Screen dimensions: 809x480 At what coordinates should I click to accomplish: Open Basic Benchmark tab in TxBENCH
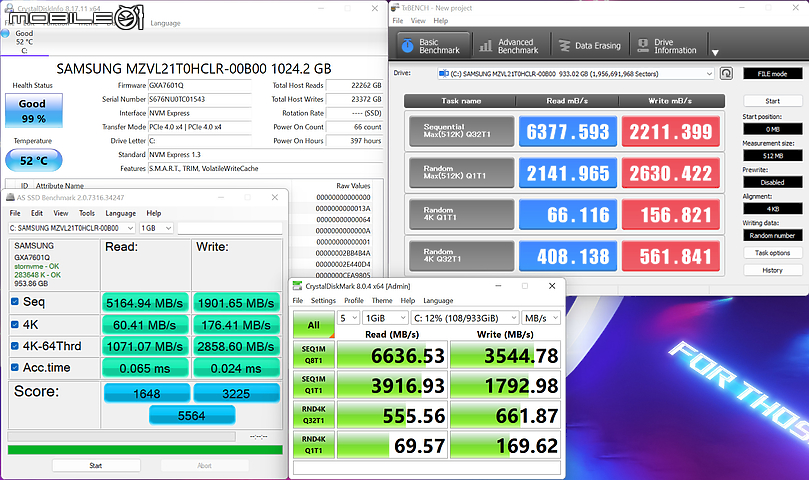click(x=433, y=46)
